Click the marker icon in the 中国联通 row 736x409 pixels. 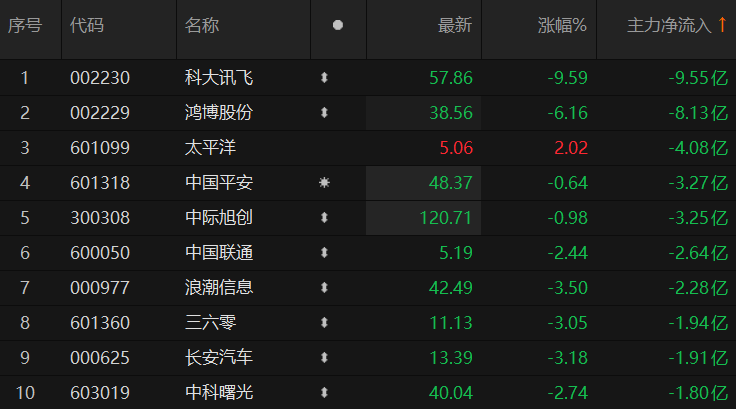point(324,253)
